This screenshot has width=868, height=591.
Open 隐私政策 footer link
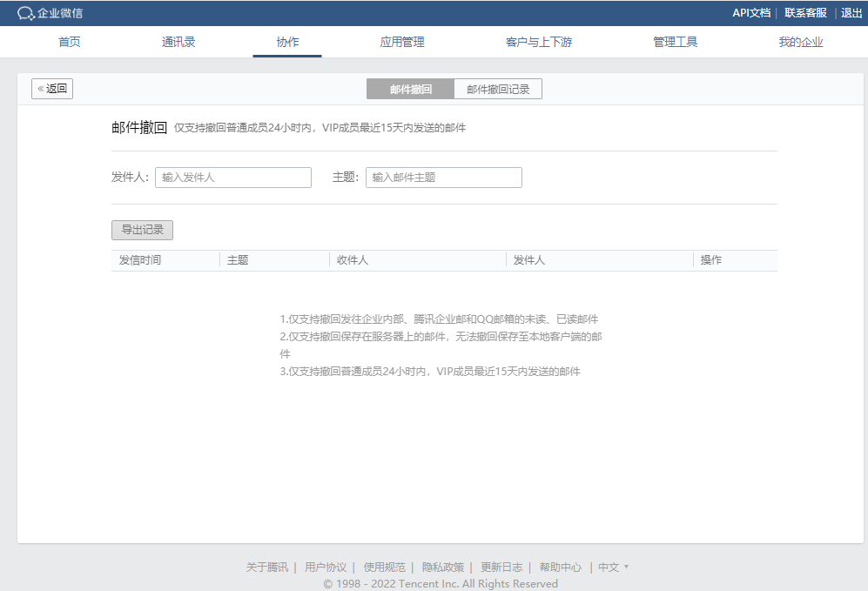tap(443, 567)
